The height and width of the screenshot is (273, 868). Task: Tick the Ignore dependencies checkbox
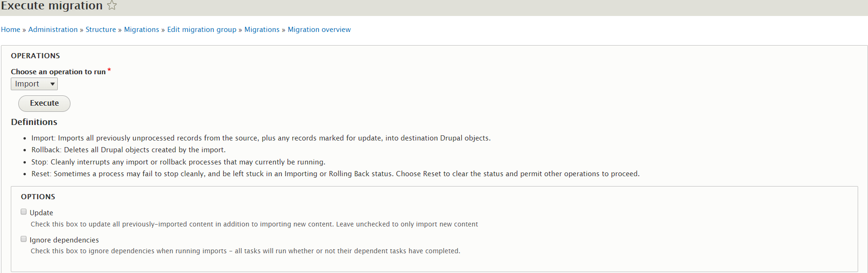click(x=23, y=239)
